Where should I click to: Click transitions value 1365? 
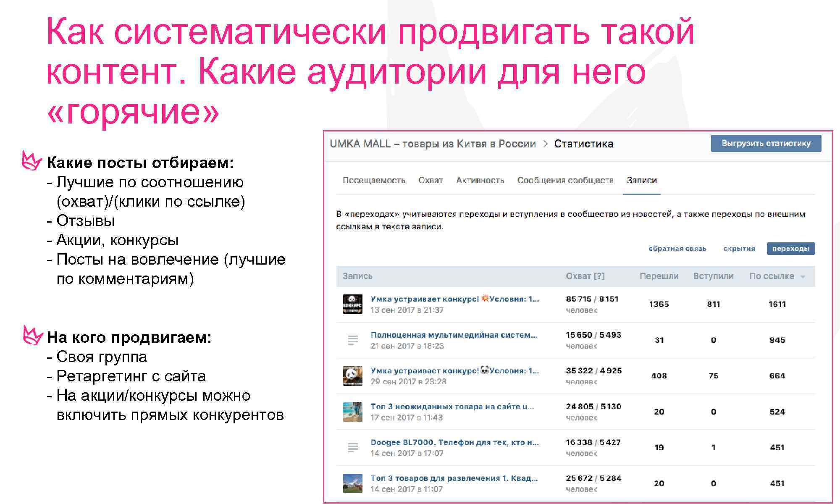(x=659, y=304)
